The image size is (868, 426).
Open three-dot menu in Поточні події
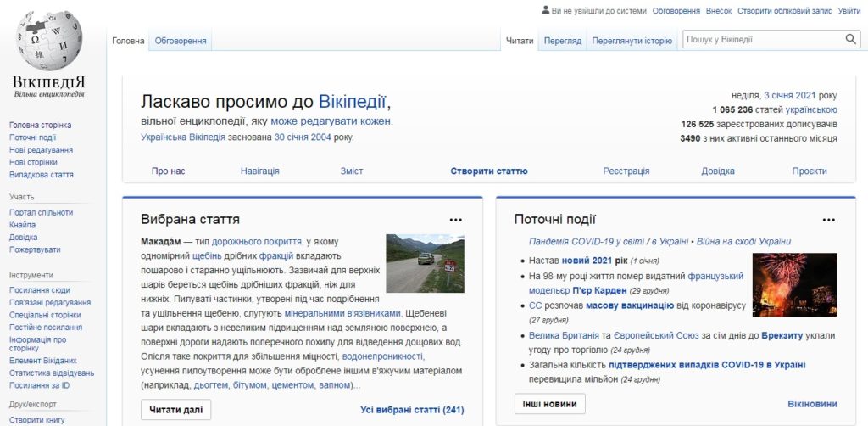pyautogui.click(x=829, y=219)
